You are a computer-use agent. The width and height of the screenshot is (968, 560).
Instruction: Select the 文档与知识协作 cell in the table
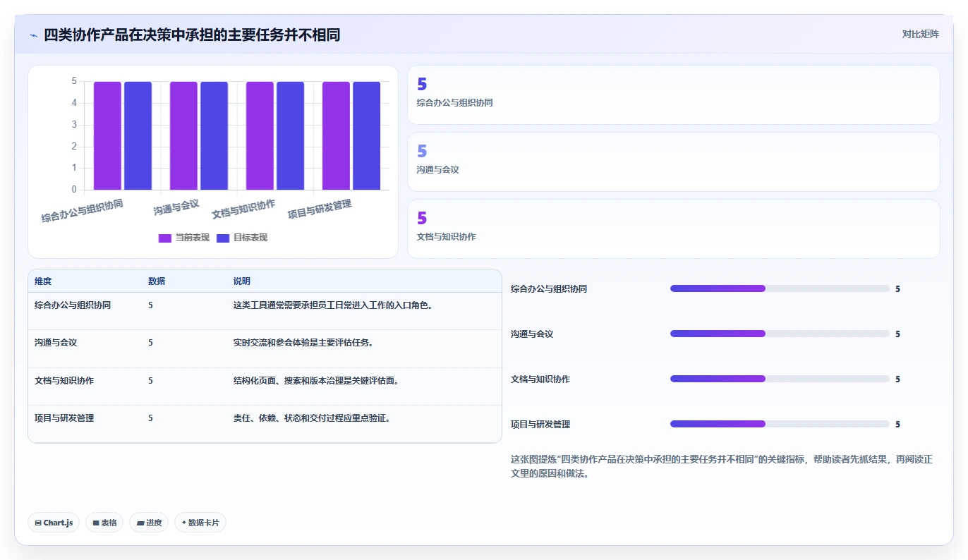click(64, 381)
